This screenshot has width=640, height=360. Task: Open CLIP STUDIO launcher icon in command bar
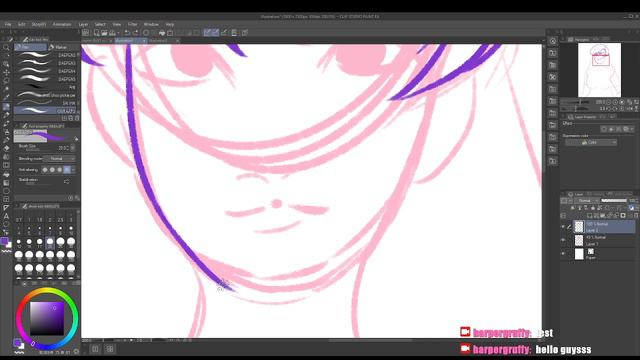click(x=86, y=33)
